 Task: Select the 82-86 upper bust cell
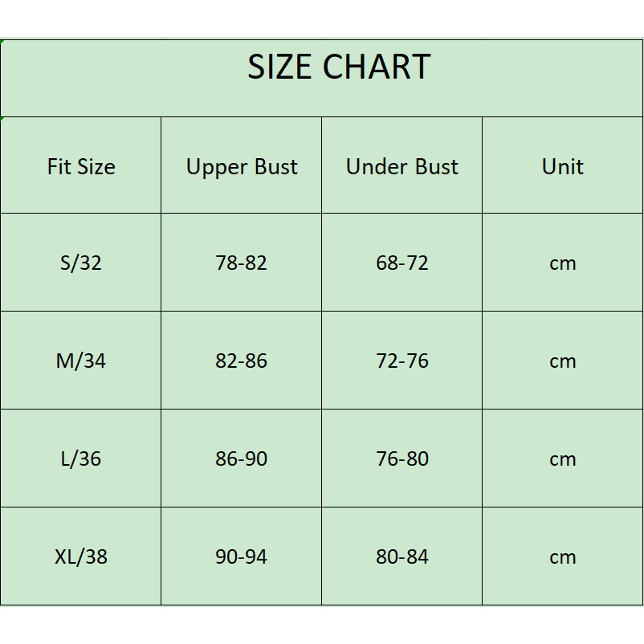tap(242, 361)
